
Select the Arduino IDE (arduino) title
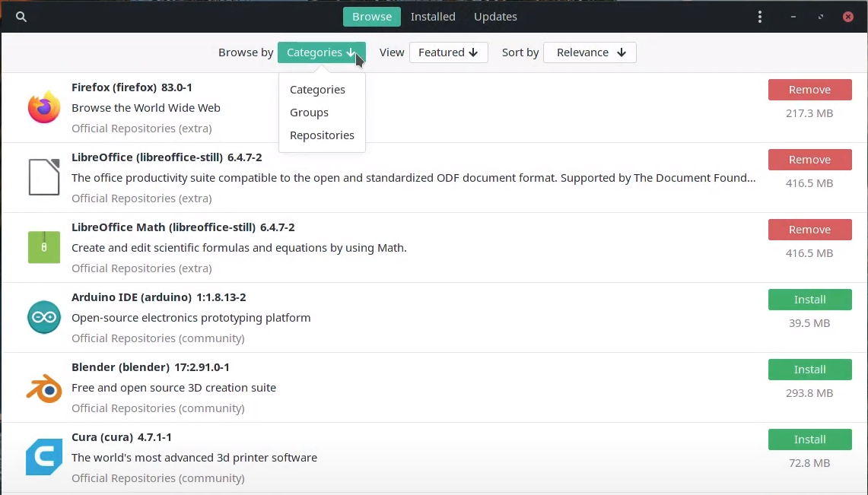[x=131, y=297]
